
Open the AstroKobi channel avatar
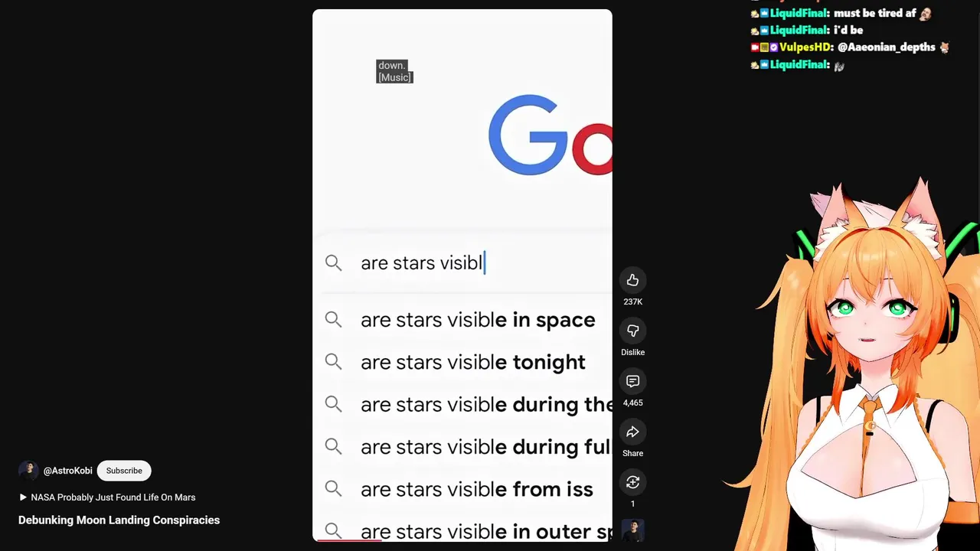(x=28, y=471)
